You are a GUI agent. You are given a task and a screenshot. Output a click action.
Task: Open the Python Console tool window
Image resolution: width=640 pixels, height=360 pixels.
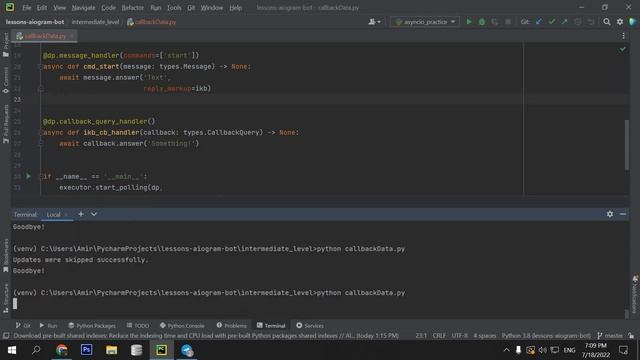(x=182, y=325)
